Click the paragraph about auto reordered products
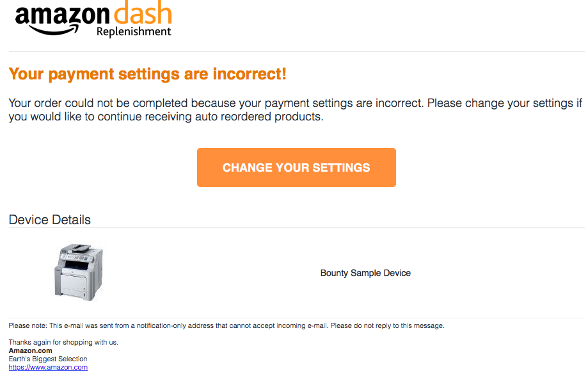The width and height of the screenshot is (588, 376). pyautogui.click(x=295, y=110)
